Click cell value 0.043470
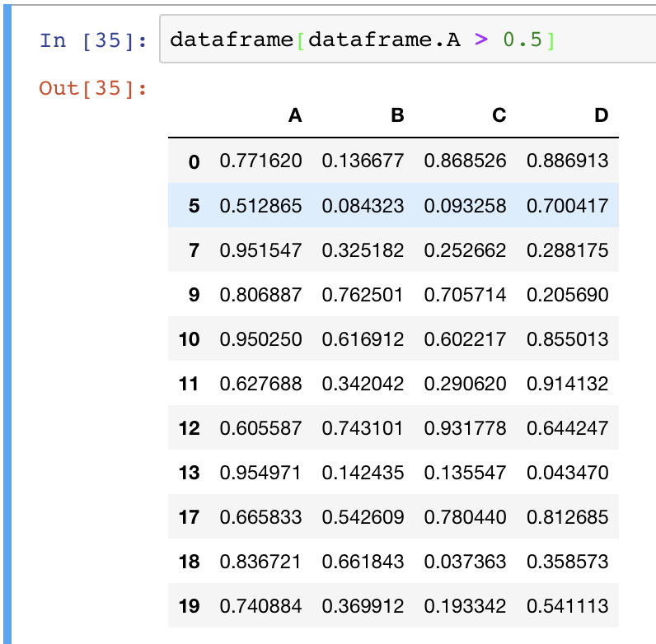Viewport: 656px width, 644px height. pyautogui.click(x=567, y=473)
